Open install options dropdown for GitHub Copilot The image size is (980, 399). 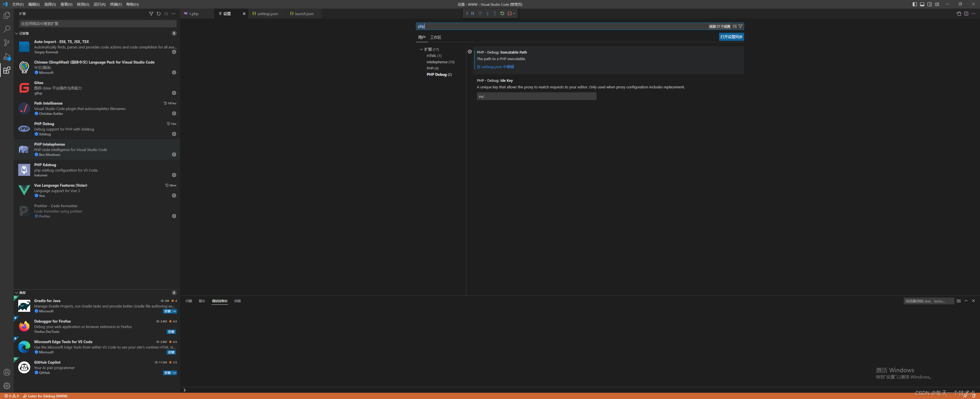pos(174,373)
